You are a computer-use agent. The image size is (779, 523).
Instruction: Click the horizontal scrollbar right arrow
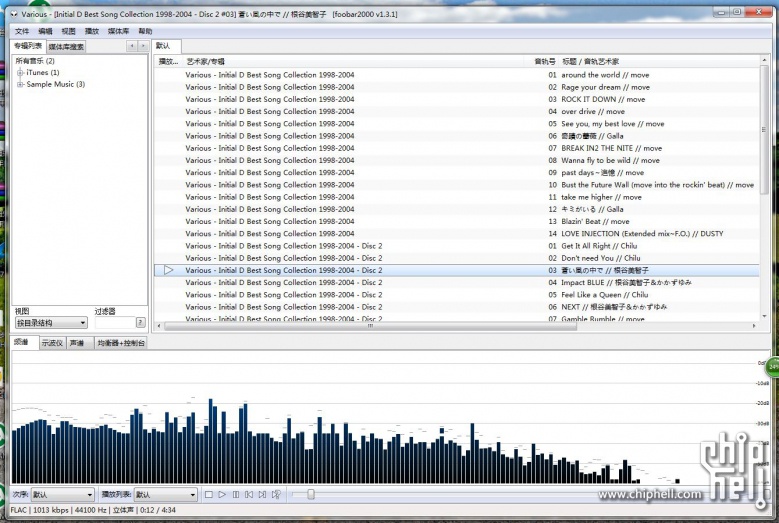pyautogui.click(x=754, y=326)
